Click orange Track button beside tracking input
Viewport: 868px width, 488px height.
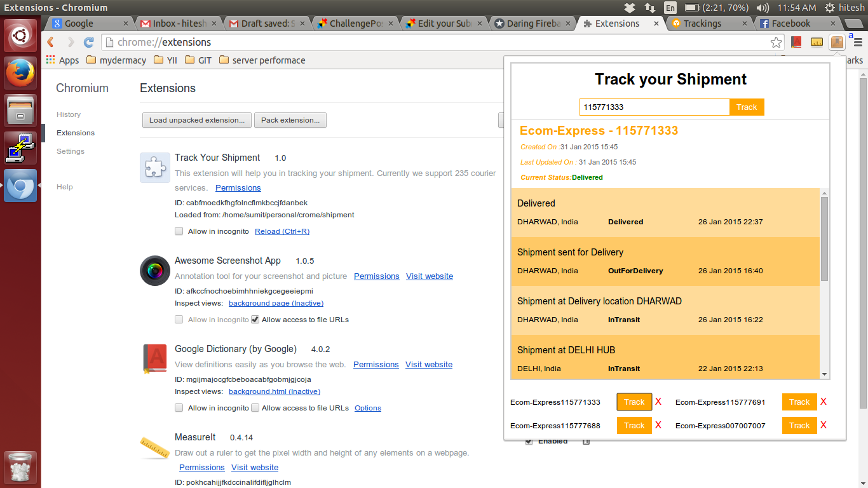coord(747,107)
